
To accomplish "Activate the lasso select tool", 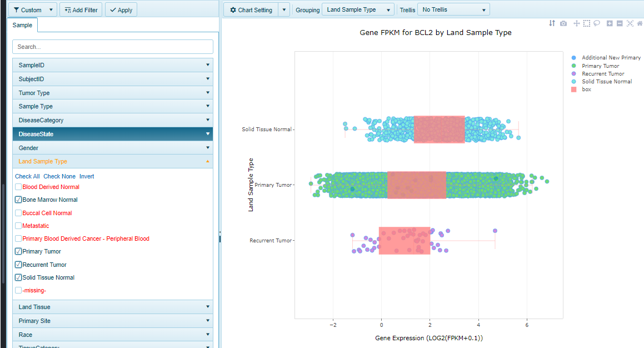I will [x=597, y=23].
